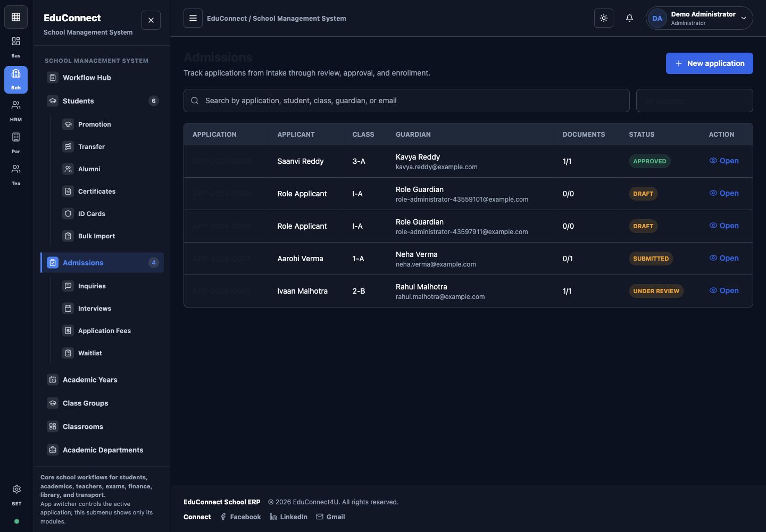The height and width of the screenshot is (532, 766).
Task: Toggle light/dark theme sun icon
Action: tap(604, 18)
